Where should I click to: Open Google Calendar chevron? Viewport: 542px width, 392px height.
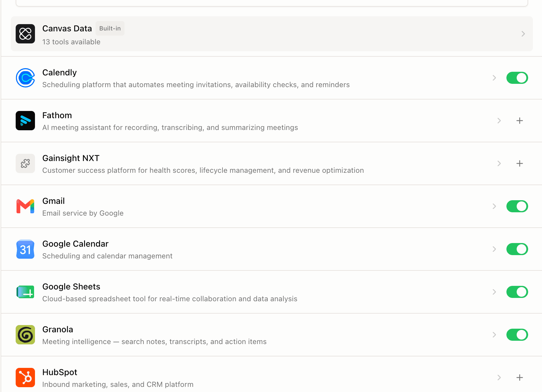click(494, 249)
